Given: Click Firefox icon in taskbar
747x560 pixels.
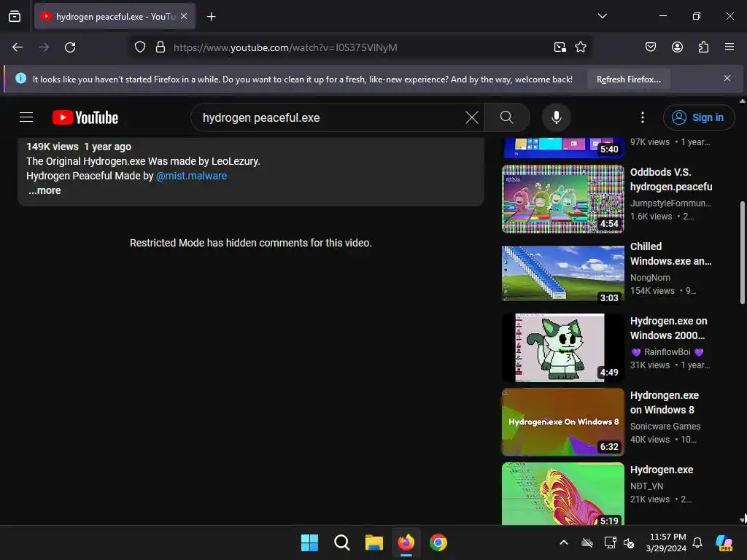Looking at the screenshot, I should (406, 542).
